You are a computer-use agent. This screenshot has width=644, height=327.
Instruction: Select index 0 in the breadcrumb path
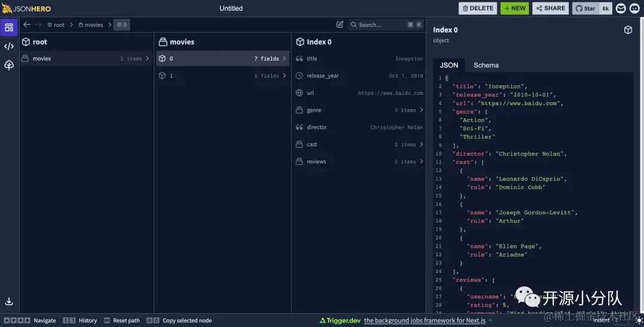pos(122,24)
